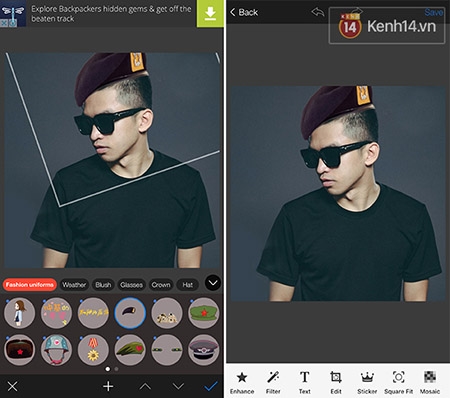The height and width of the screenshot is (398, 450).
Task: Choose the Square Fit tool
Action: pos(398,382)
